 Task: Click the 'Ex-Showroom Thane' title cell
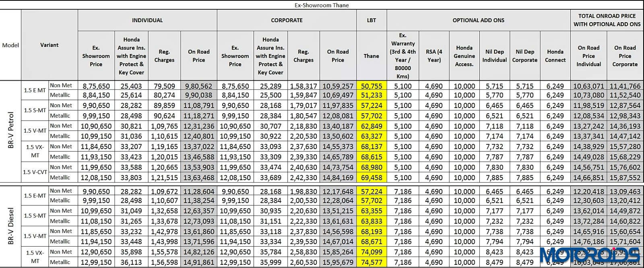[322, 5]
